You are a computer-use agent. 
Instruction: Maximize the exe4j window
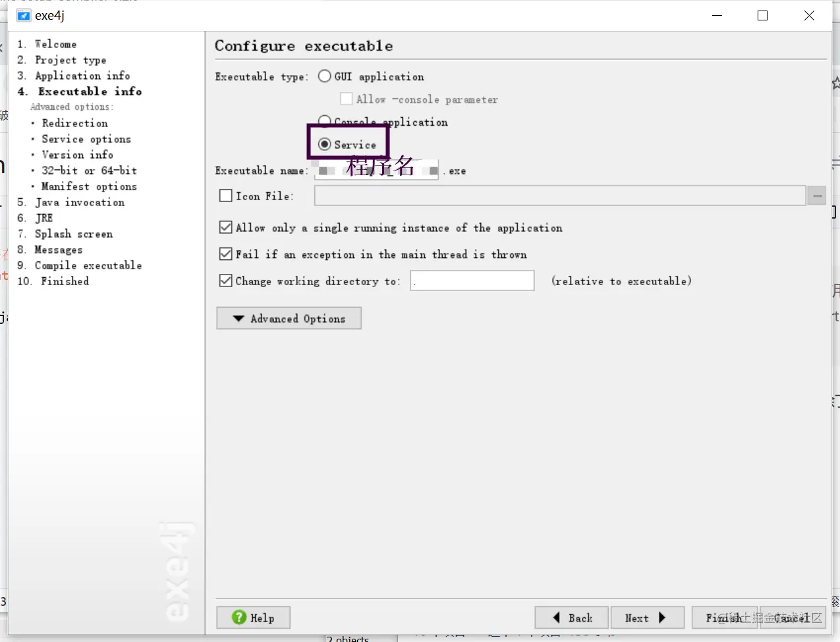(x=763, y=15)
